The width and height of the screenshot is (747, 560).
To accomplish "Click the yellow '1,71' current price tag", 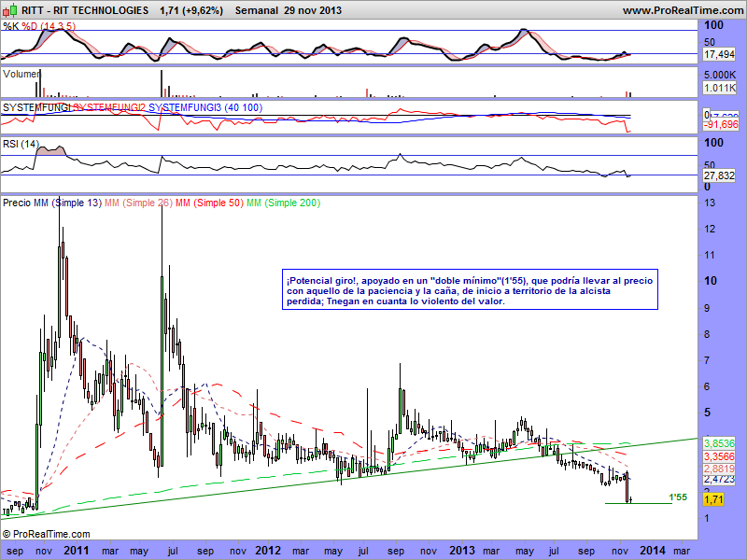I will tap(713, 499).
